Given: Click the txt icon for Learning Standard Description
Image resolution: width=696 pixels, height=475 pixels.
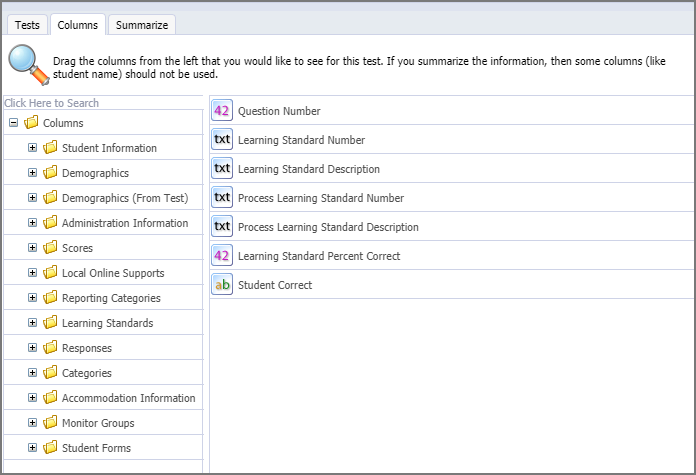Looking at the screenshot, I should coord(222,168).
